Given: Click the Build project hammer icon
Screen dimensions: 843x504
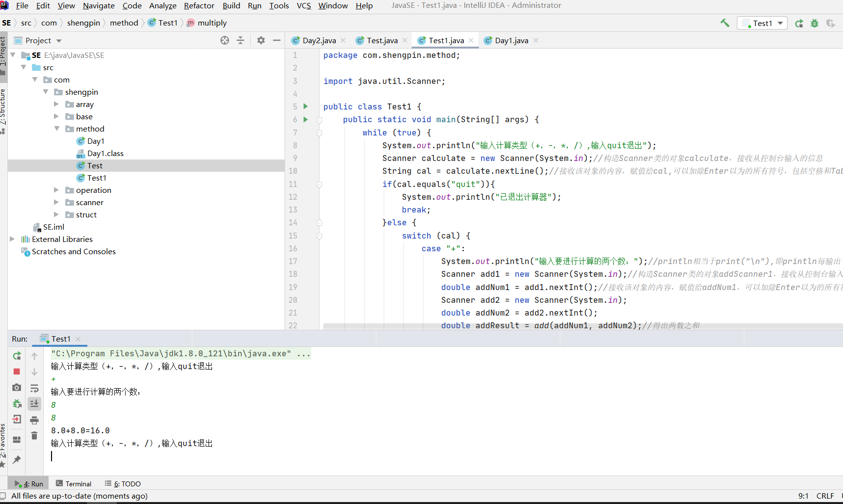Looking at the screenshot, I should point(725,23).
